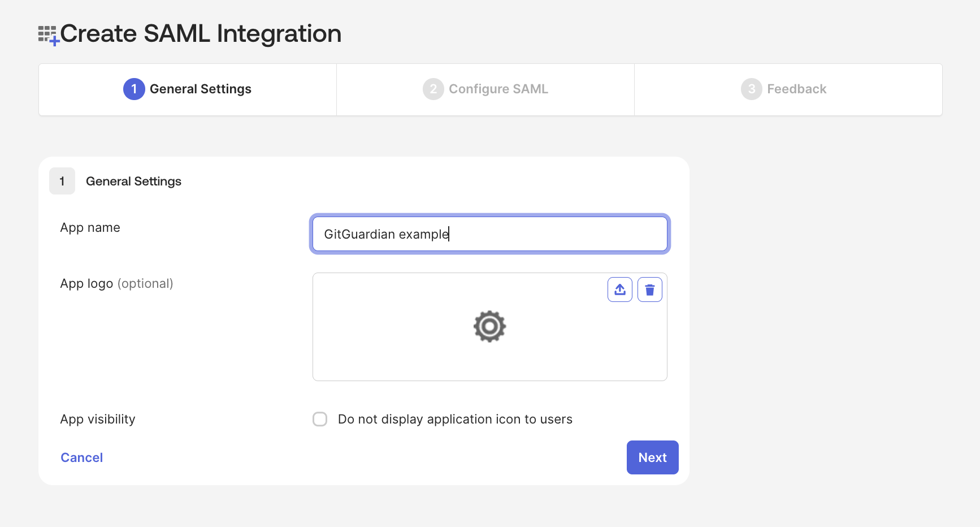
Task: Click the Create SAML Integration page title
Action: (201, 34)
